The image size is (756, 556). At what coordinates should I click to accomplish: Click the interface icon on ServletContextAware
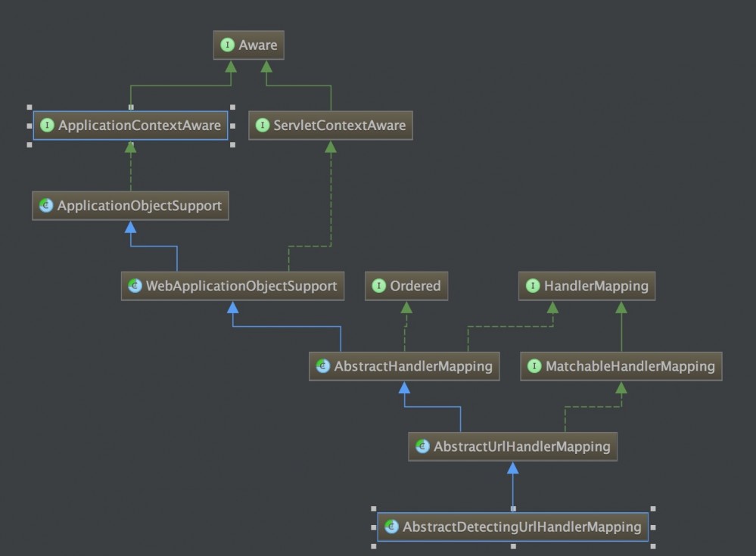click(262, 126)
